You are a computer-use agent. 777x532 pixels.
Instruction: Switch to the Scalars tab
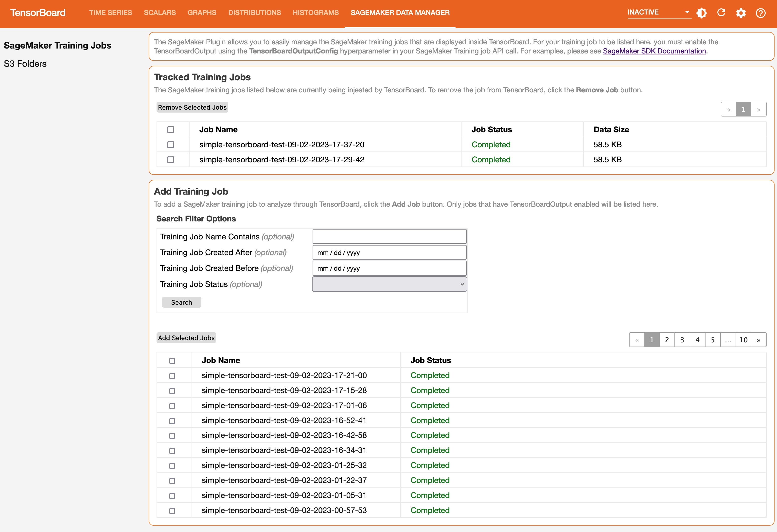coord(160,13)
